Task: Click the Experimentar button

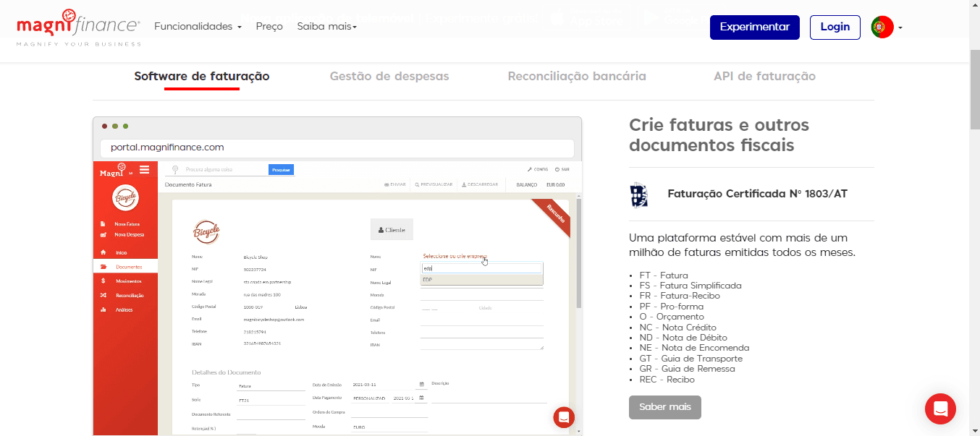Action: (755, 27)
